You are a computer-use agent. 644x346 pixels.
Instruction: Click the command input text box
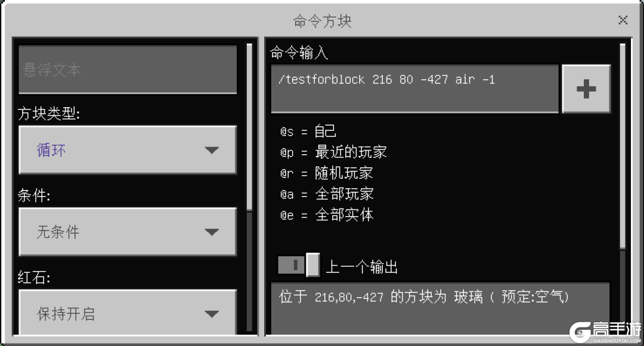pyautogui.click(x=415, y=89)
